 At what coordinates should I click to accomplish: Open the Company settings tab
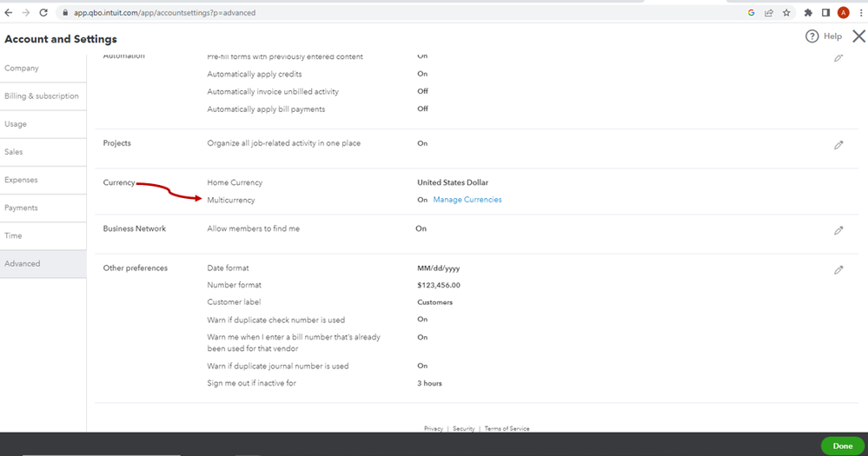tap(22, 68)
